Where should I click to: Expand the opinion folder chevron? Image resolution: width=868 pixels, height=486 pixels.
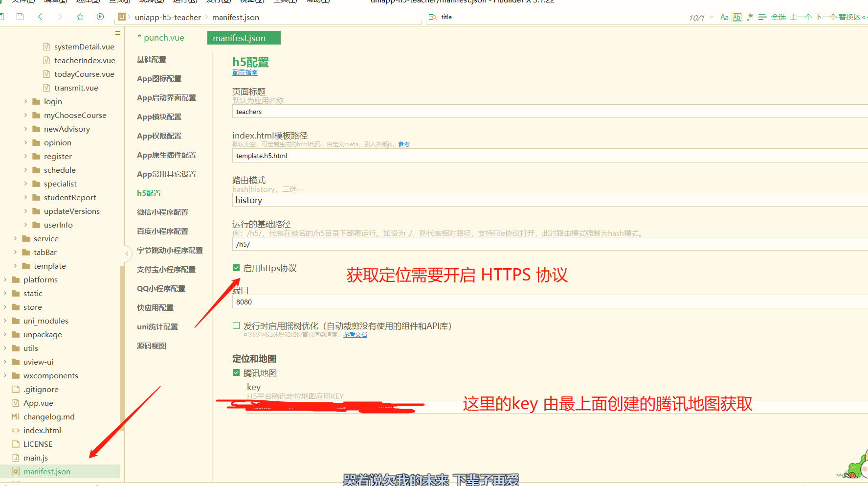click(x=25, y=142)
